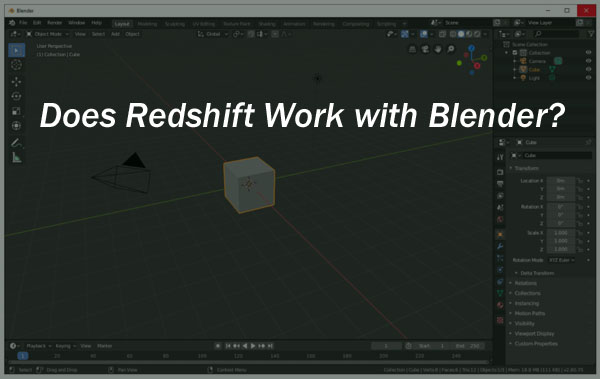This screenshot has width=600, height=379.
Task: Switch to the Modeling workspace tab
Action: [147, 24]
